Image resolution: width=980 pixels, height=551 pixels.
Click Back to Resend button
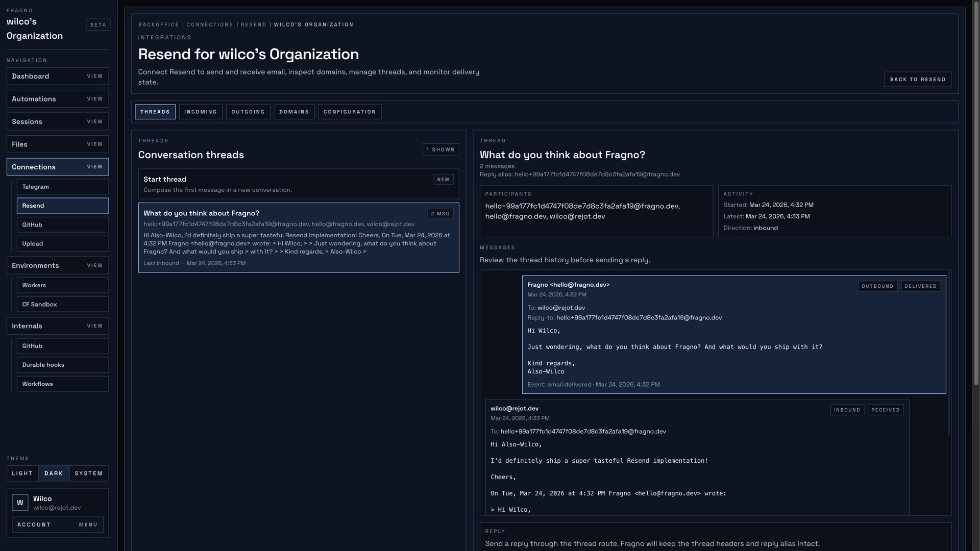(x=917, y=80)
